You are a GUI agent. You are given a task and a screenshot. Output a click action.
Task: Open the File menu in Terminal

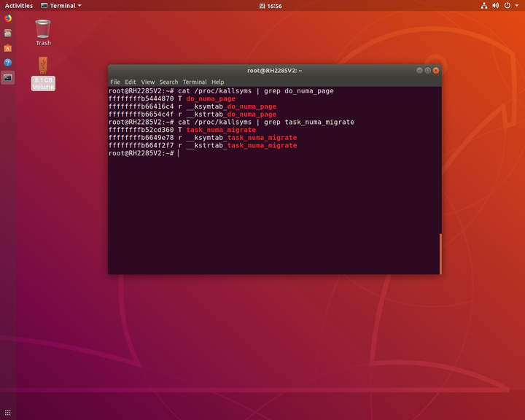(115, 82)
